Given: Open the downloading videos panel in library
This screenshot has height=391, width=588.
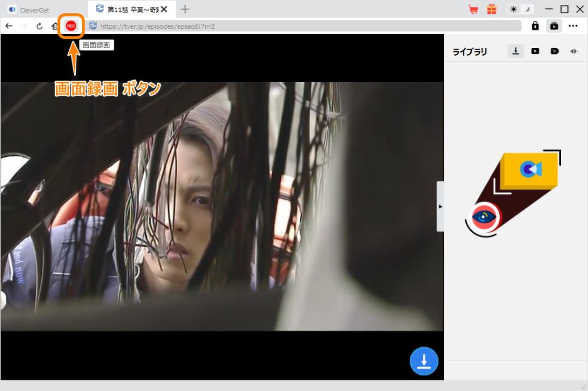Looking at the screenshot, I should click(515, 51).
